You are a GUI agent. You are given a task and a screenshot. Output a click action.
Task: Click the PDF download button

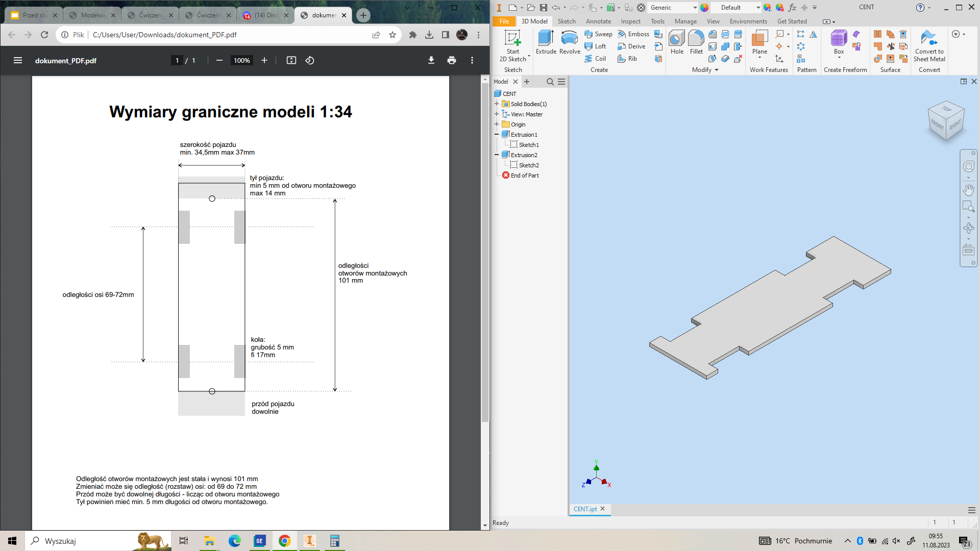click(431, 60)
